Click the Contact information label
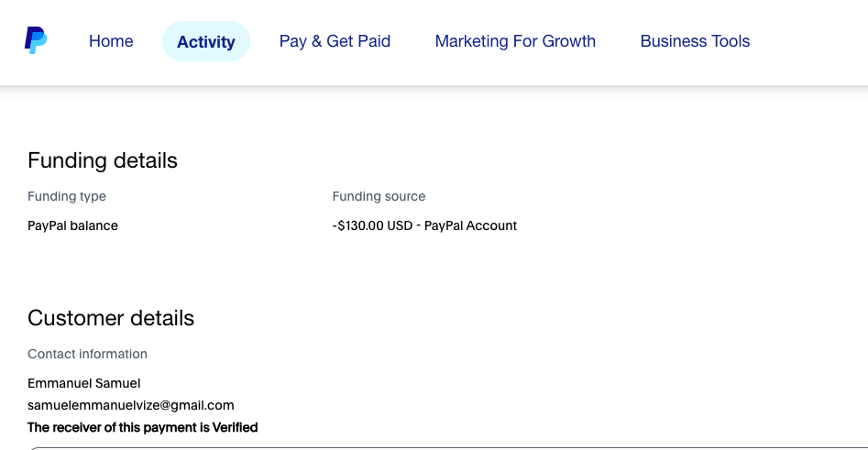 (x=87, y=355)
